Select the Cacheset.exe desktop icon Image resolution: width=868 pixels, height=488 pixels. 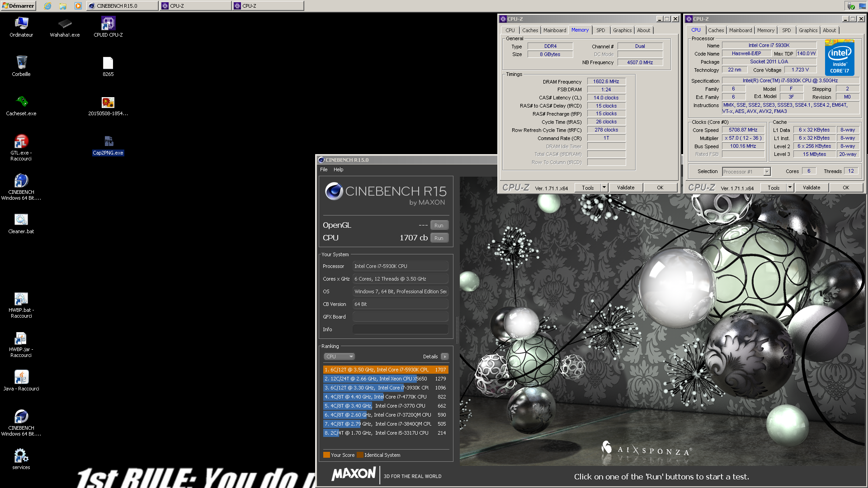coord(21,105)
